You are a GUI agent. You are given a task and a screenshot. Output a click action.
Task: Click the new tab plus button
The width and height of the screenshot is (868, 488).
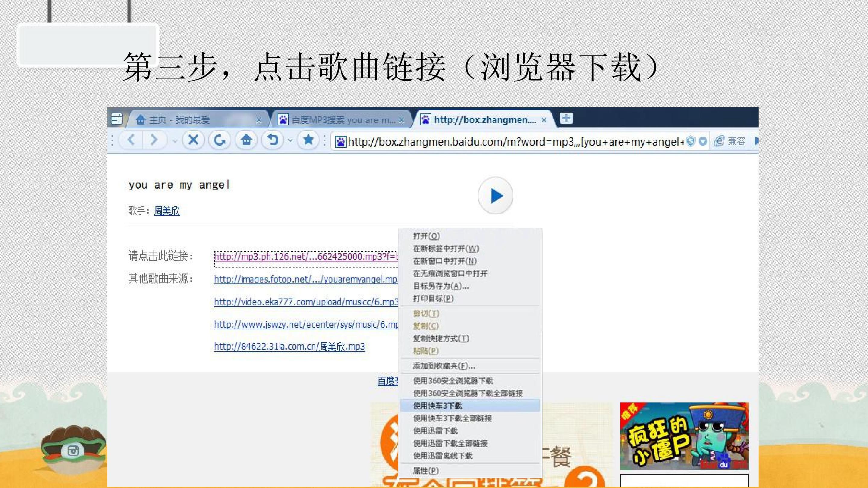pyautogui.click(x=566, y=118)
